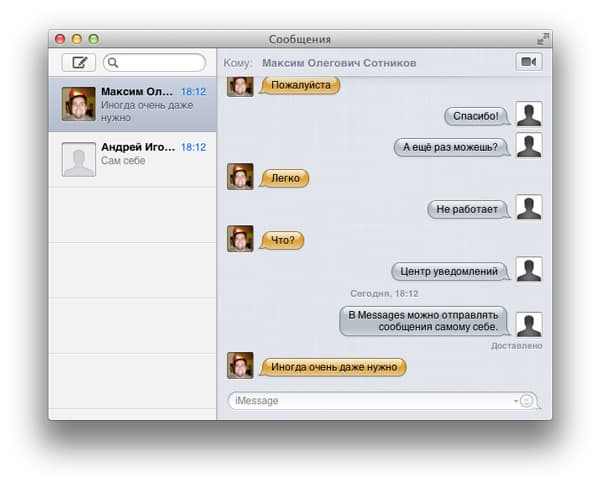Click silhouette avatar next to 'А ещё раз можешь?'
This screenshot has height=486, width=600.
tap(529, 145)
